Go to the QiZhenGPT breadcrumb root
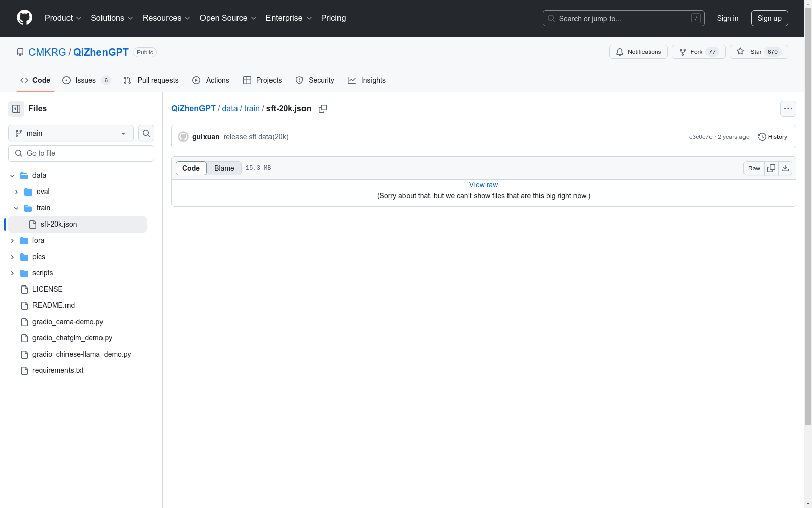 click(193, 109)
